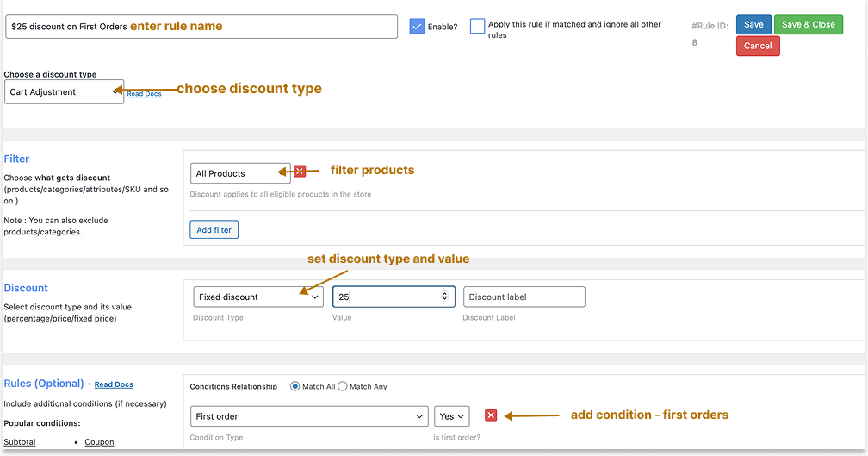Open the First order condition type dropdown
Screen dimensions: 868x456
point(309,416)
